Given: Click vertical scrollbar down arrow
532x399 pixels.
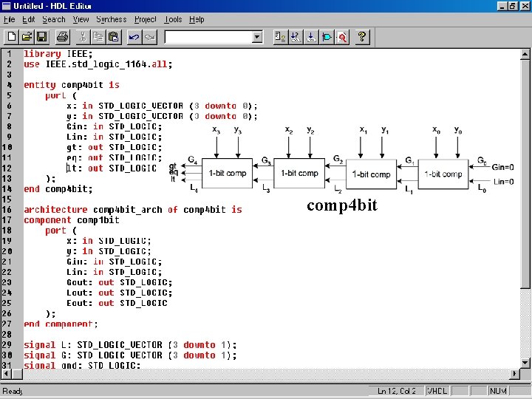Looking at the screenshot, I should pyautogui.click(x=525, y=363).
